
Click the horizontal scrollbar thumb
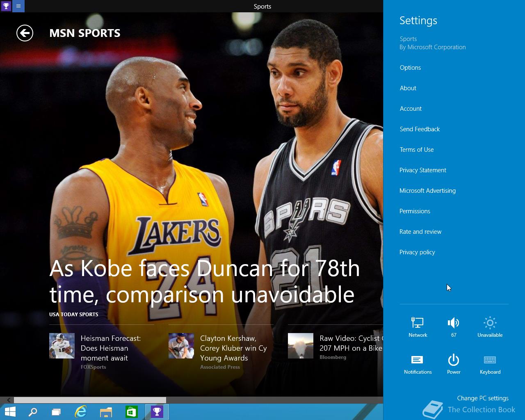tap(90, 400)
